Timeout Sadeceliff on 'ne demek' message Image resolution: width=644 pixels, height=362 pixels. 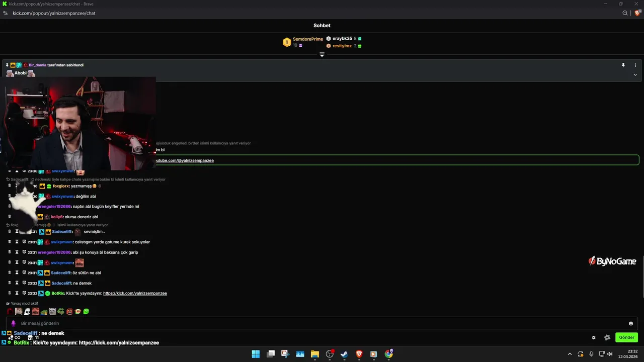(x=17, y=283)
